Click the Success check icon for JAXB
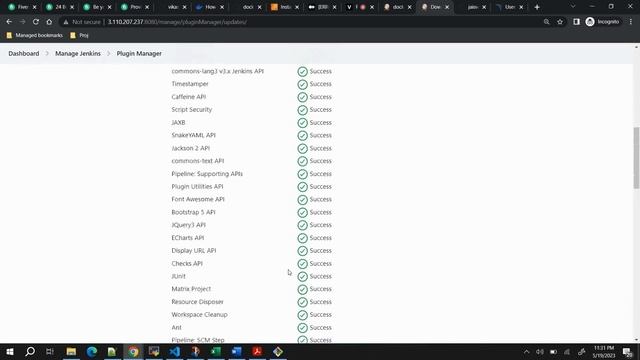Screen dimensions: 640x360 302,123
